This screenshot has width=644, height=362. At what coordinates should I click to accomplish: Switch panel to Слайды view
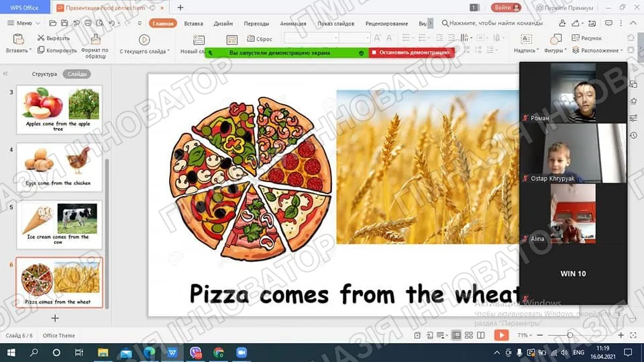pos(76,74)
